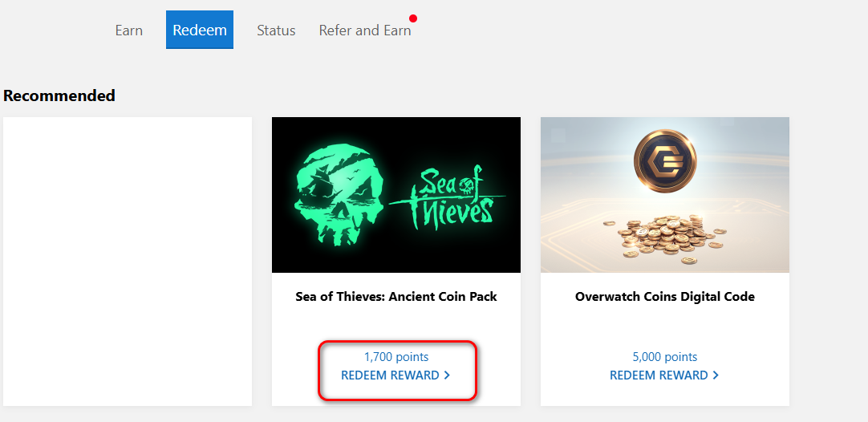Viewport: 868px width, 422px height.
Task: Click the large Overwatch coin emblem
Action: 665,163
